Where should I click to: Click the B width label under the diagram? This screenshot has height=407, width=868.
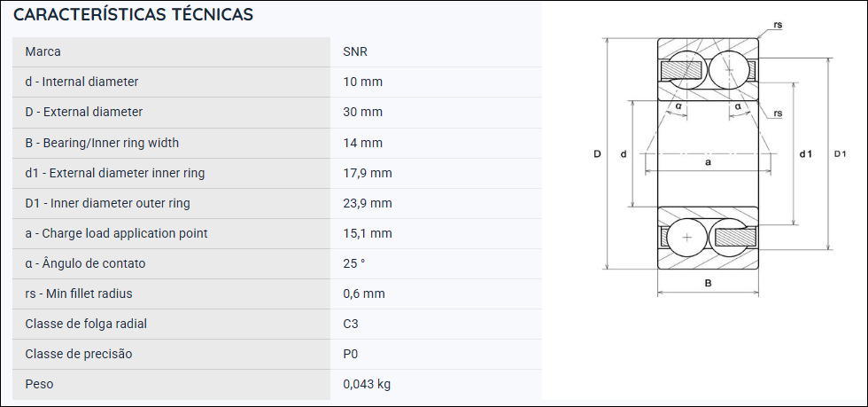pyautogui.click(x=708, y=284)
